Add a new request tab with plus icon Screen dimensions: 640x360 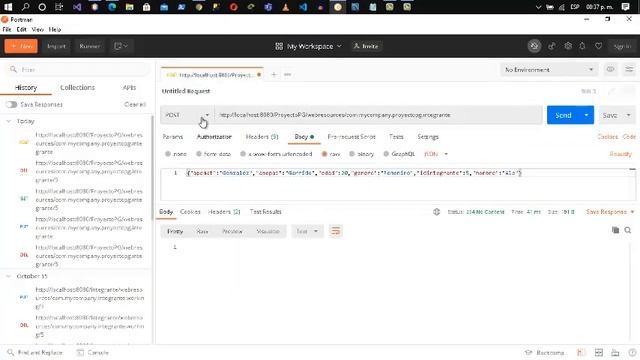point(274,75)
